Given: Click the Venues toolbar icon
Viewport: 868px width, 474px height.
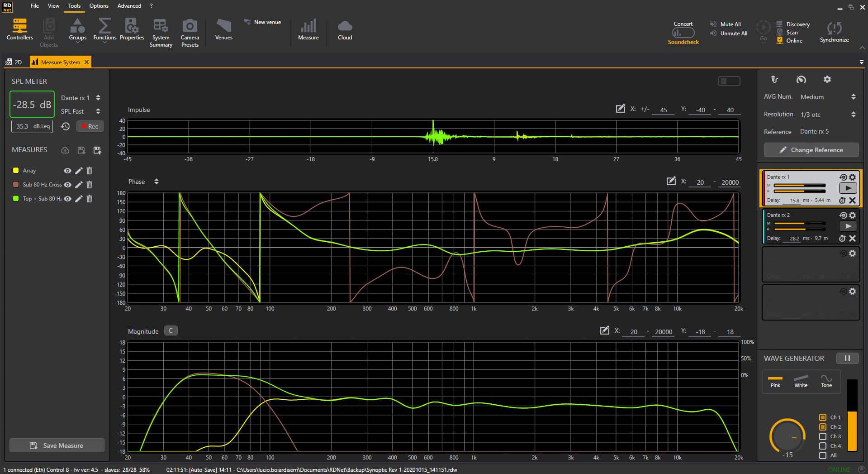Looking at the screenshot, I should (x=223, y=30).
